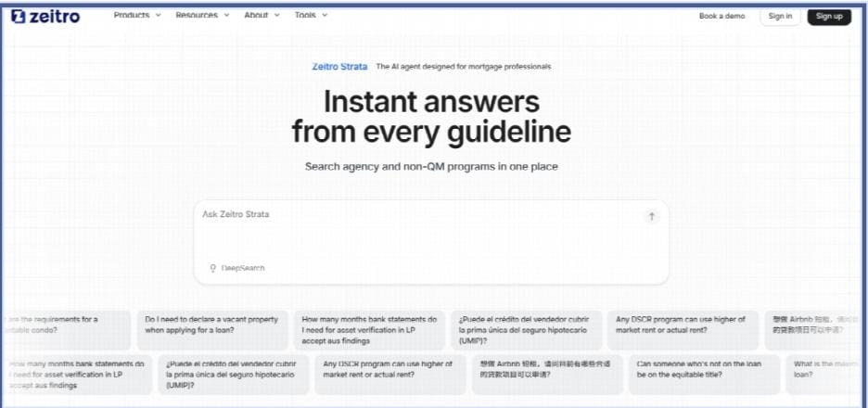Click 'Search agency and non-QM programs' text

point(431,166)
